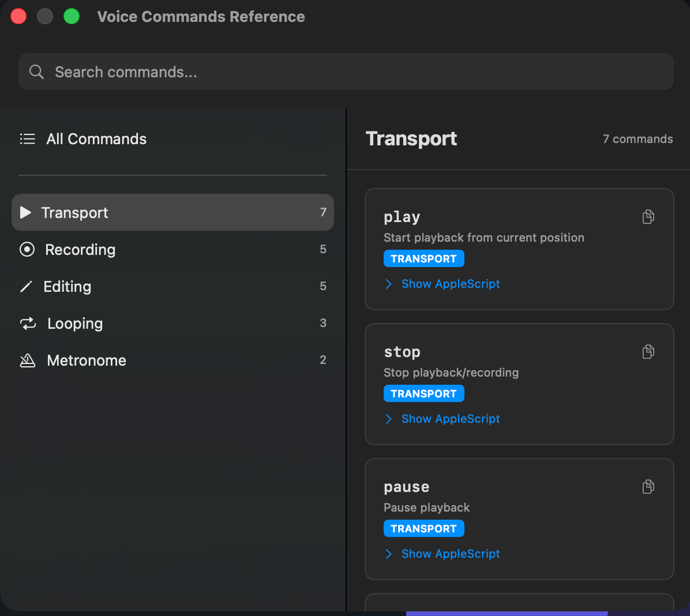Switch to the Metronome category
The height and width of the screenshot is (616, 690).
click(87, 360)
